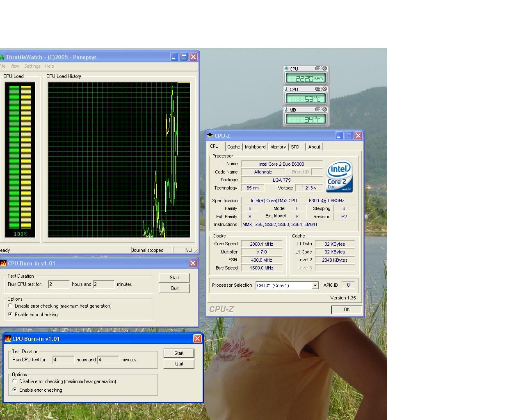The width and height of the screenshot is (525, 420).
Task: Switch to the About tab in CPU-Z
Action: click(x=314, y=147)
